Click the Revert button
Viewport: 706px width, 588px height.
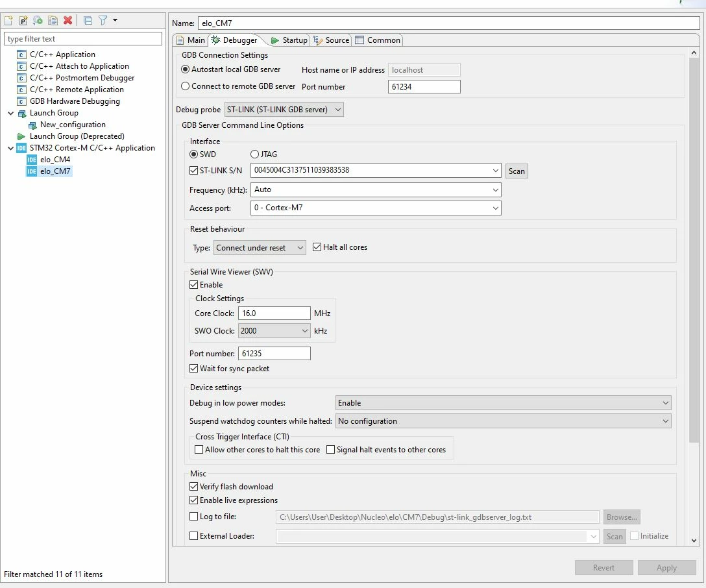[x=603, y=568]
